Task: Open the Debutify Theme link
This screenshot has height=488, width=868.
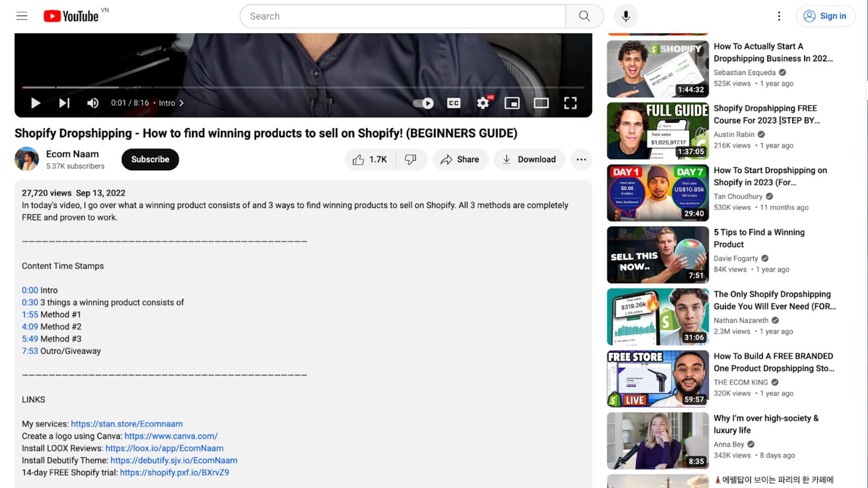Action: [174, 460]
